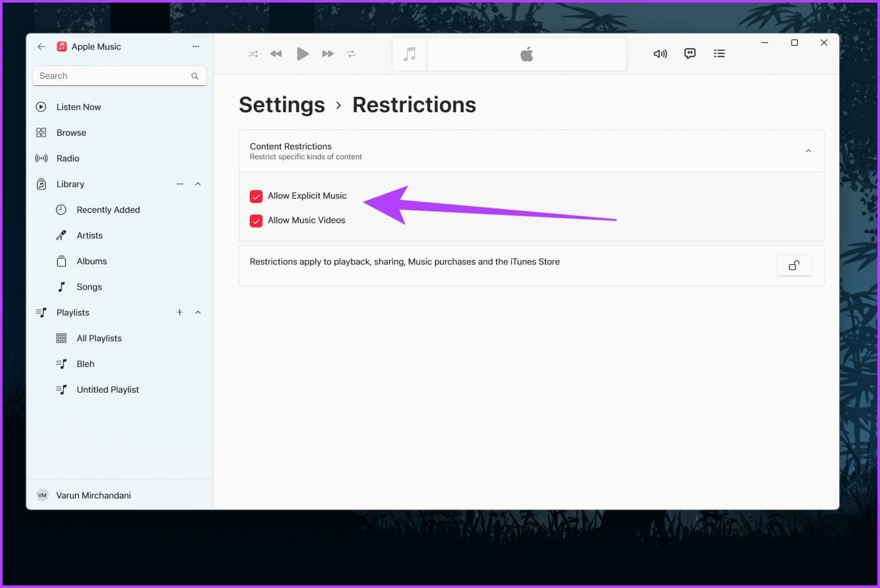
Task: Open the Albums library view
Action: [119, 262]
